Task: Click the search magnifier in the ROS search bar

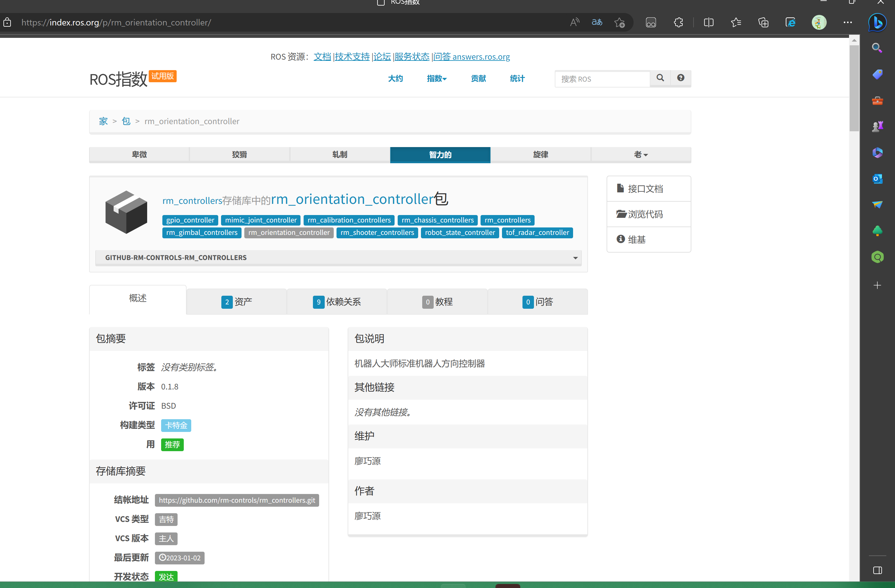Action: point(660,78)
